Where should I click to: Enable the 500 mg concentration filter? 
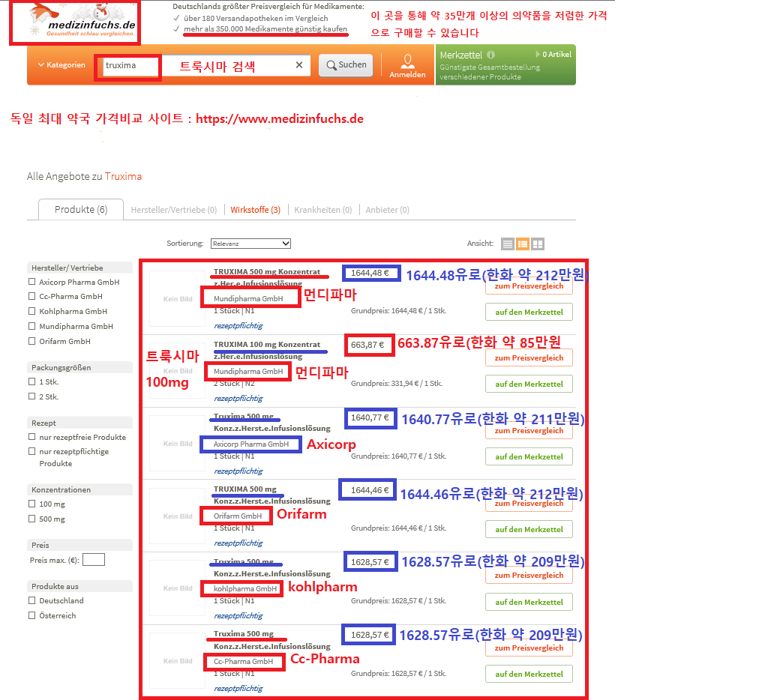click(31, 519)
